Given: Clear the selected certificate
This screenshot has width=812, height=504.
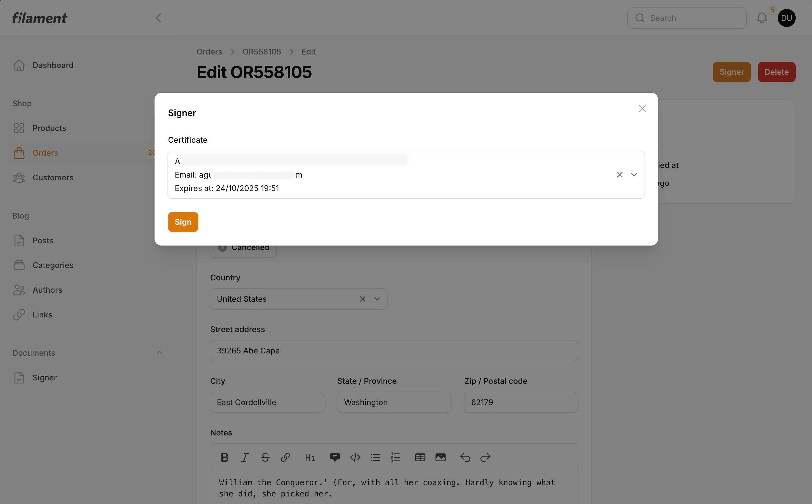Looking at the screenshot, I should click(x=620, y=175).
